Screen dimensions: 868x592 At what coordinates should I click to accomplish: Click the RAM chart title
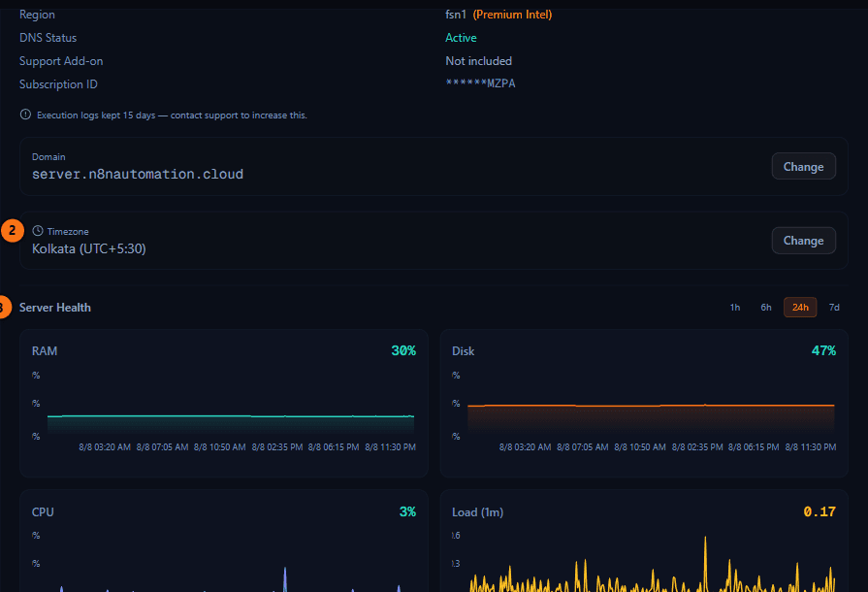(45, 351)
